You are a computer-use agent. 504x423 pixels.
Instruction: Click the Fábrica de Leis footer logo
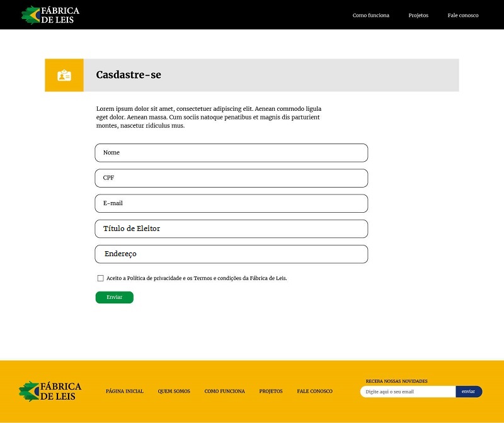click(x=50, y=391)
